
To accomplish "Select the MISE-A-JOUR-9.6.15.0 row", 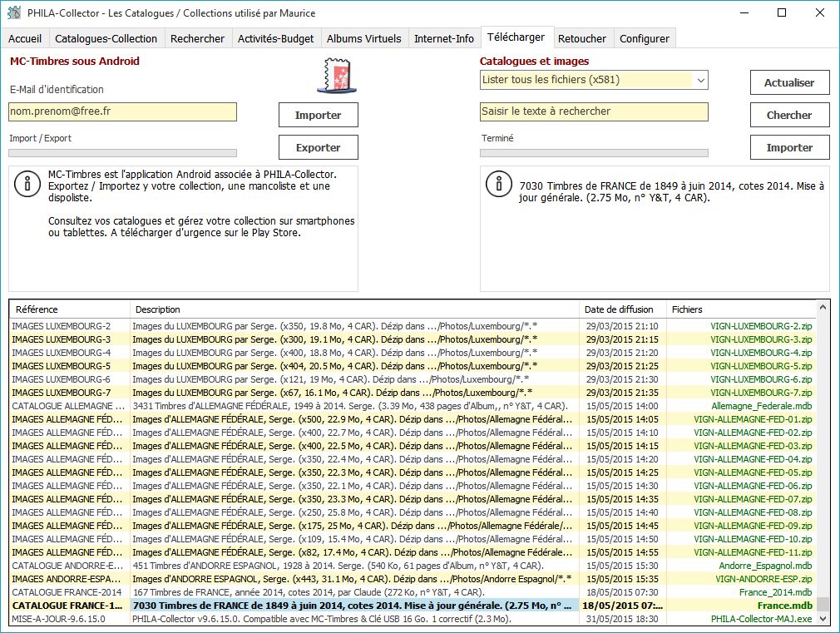I will 413,619.
